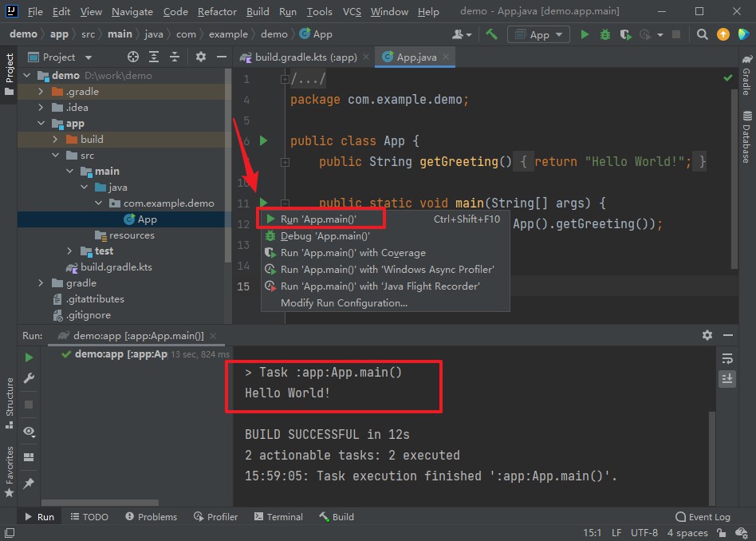Click the Run tree horizontal scrollbar
The height and width of the screenshot is (541, 756).
click(100, 503)
